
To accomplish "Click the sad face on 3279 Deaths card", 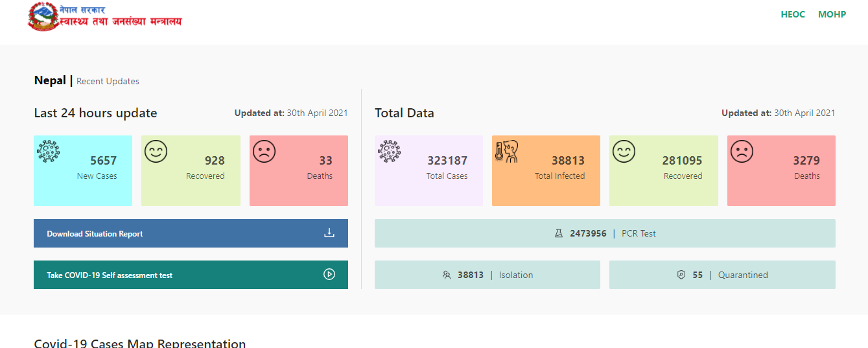I will click(742, 152).
